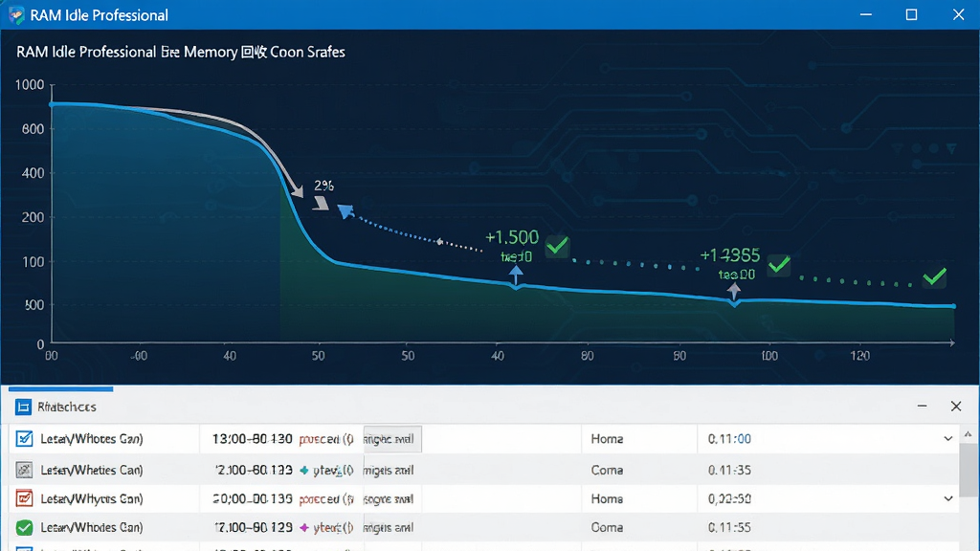The image size is (980, 551).
Task: Click the 2% label on the chart
Action: tap(323, 186)
